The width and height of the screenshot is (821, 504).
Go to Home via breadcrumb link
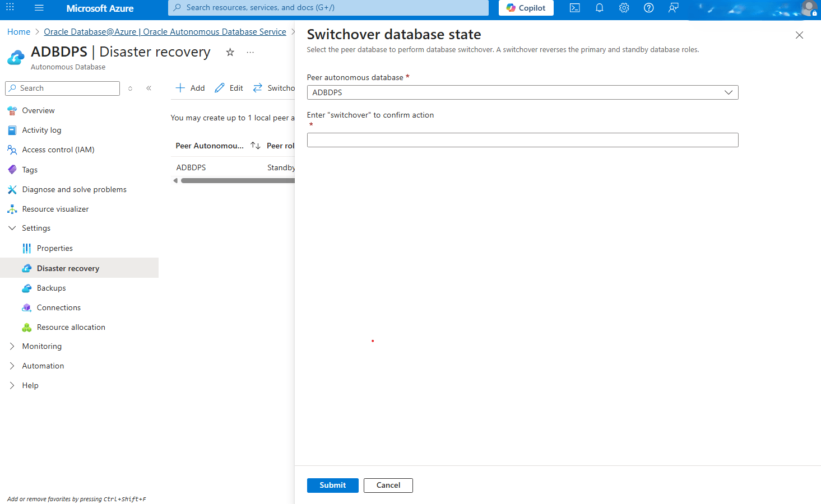click(x=18, y=31)
